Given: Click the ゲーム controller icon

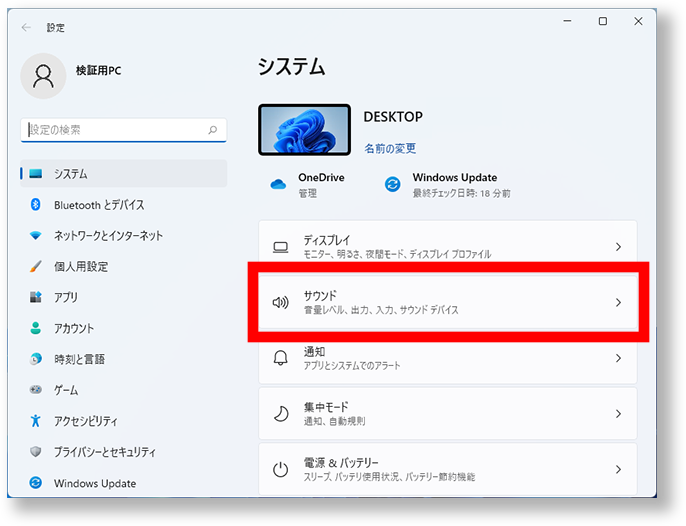Looking at the screenshot, I should point(35,389).
